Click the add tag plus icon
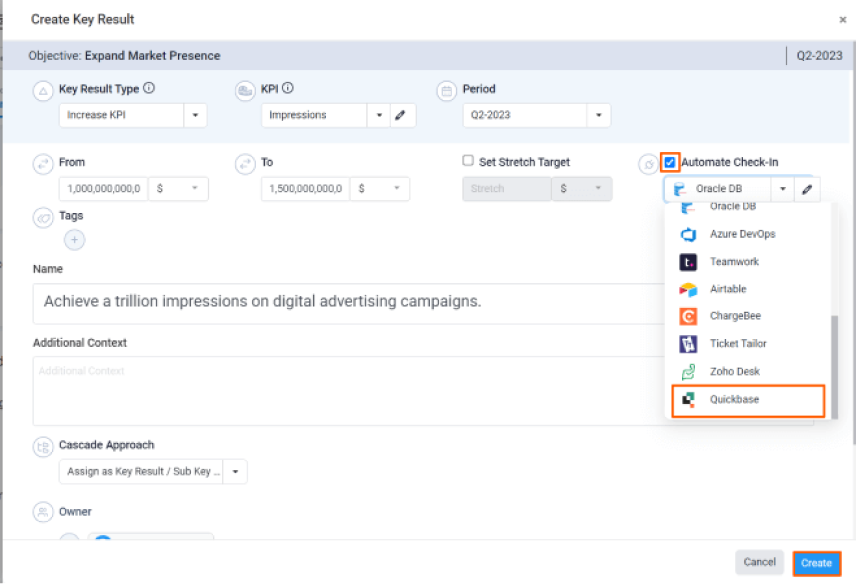856x584 pixels. click(75, 240)
